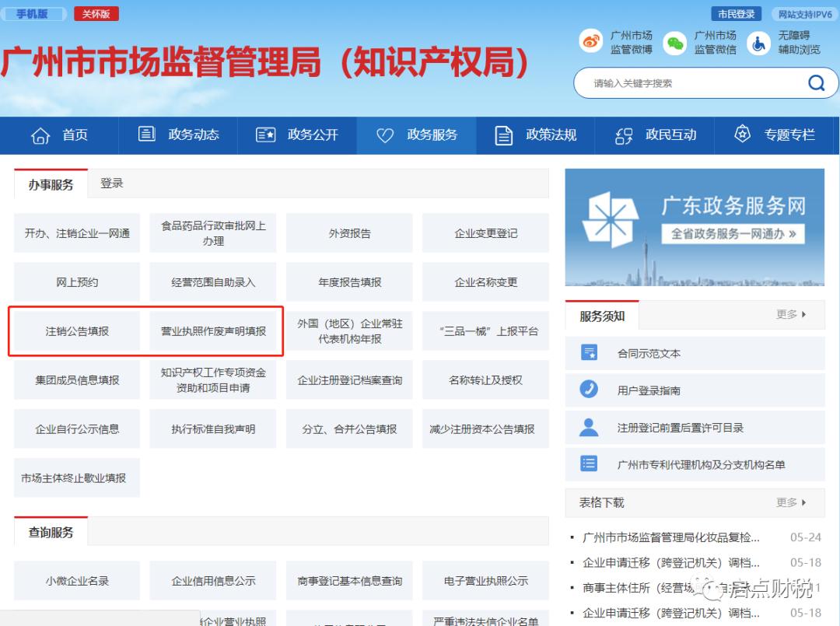Switch to the 登录 tab

113,183
